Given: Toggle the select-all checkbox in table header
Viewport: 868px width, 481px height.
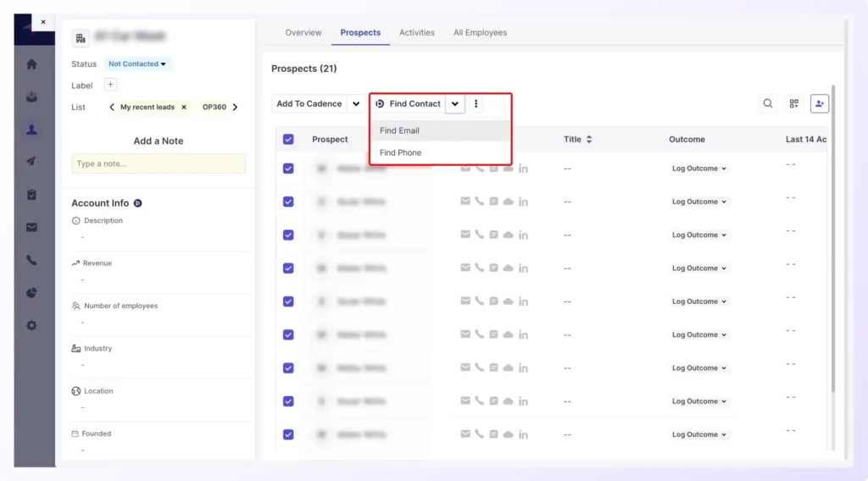Looking at the screenshot, I should 288,140.
